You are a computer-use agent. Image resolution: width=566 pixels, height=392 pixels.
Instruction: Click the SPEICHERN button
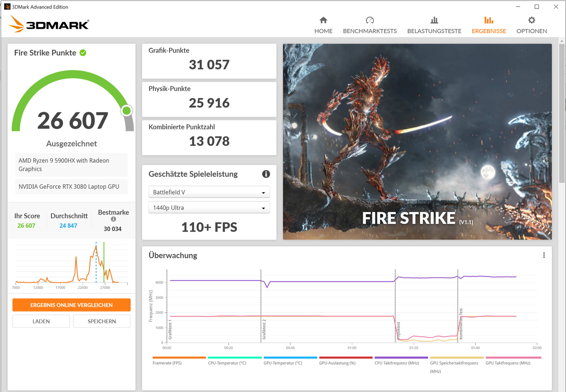tap(102, 321)
